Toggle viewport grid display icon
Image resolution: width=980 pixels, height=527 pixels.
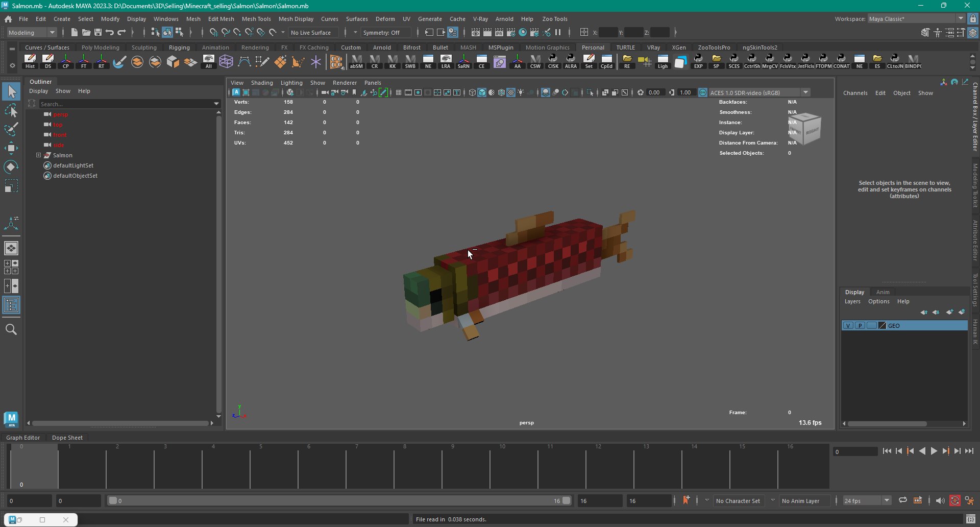point(399,92)
